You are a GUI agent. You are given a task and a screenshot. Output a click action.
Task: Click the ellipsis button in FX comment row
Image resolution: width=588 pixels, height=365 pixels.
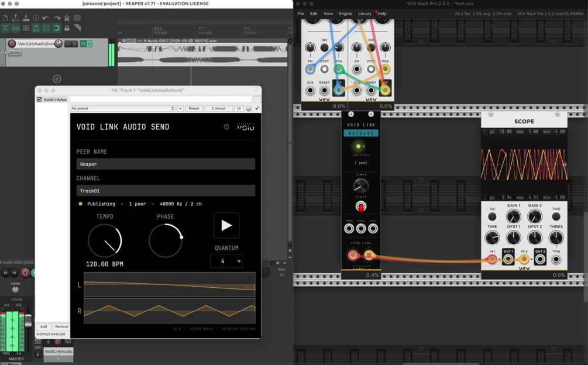[x=257, y=99]
